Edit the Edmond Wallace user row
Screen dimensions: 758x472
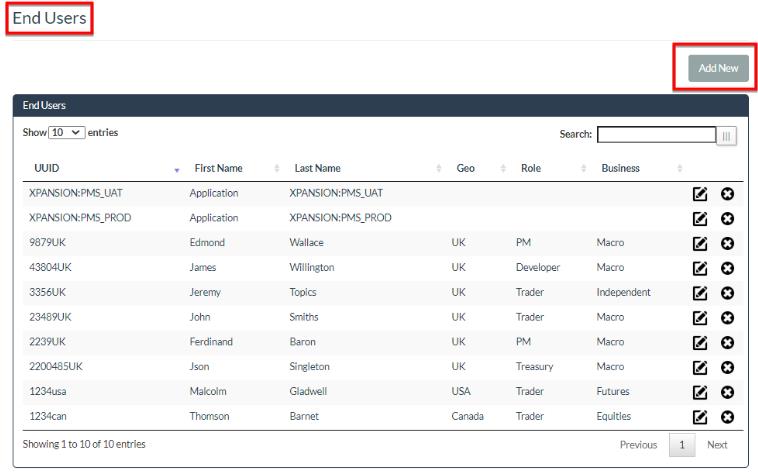(x=701, y=243)
